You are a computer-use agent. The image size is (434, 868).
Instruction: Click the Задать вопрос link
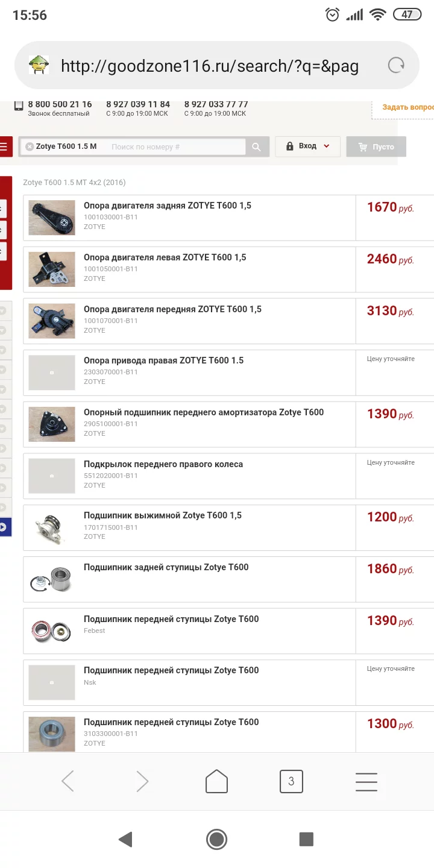(x=408, y=107)
